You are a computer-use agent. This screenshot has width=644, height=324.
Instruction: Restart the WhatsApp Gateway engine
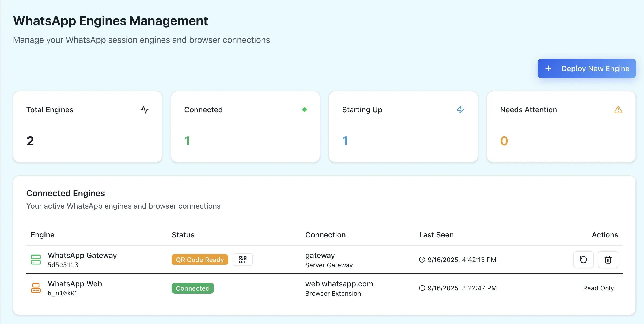point(584,260)
